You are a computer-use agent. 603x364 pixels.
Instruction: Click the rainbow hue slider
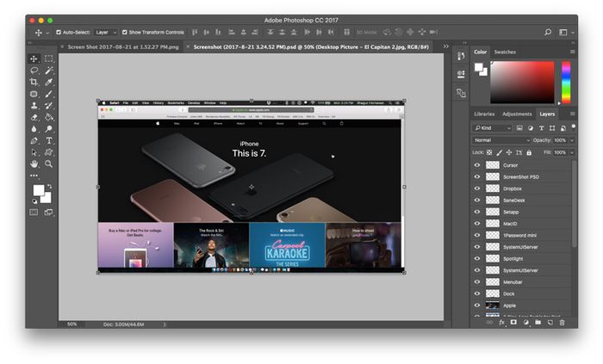click(566, 82)
